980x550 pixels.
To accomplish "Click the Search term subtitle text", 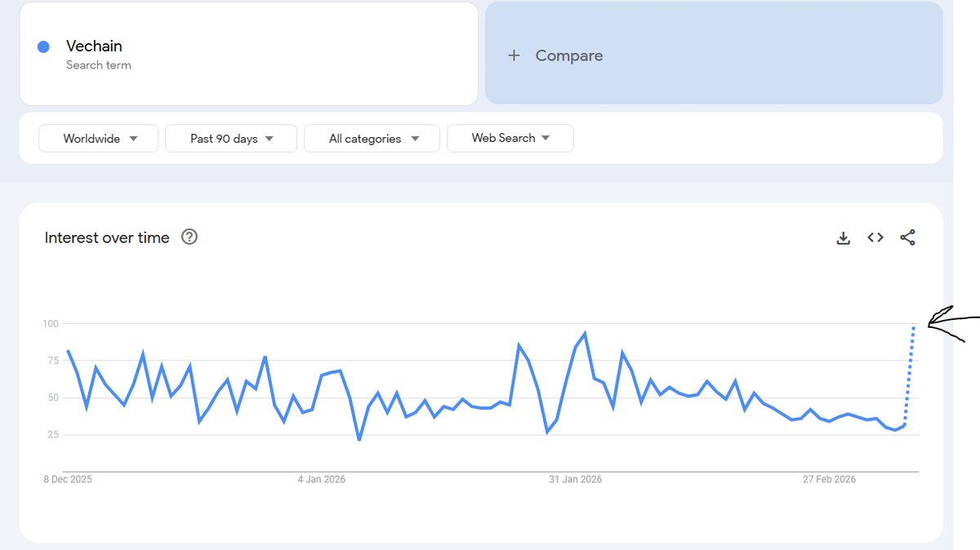I will coord(99,65).
